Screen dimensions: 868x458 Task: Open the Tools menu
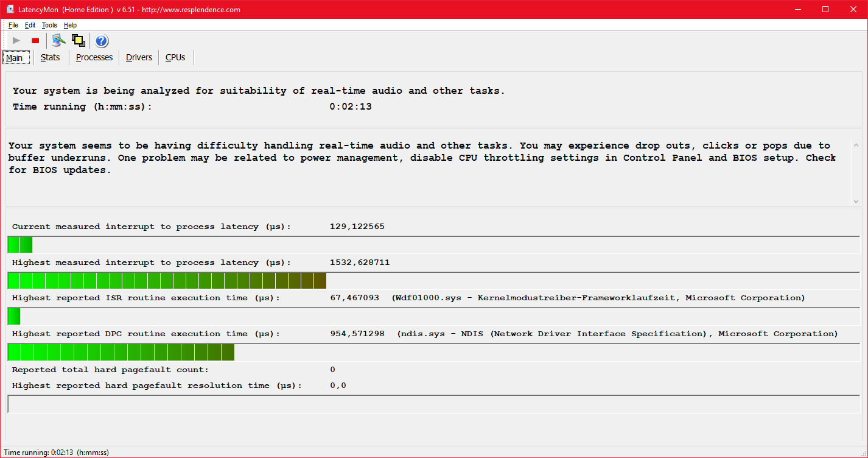[49, 25]
